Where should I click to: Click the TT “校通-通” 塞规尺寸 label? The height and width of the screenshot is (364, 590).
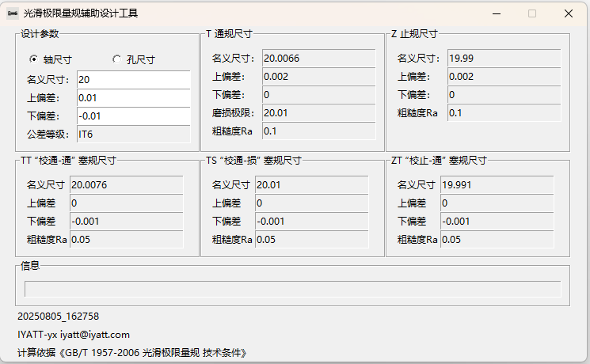(68, 161)
